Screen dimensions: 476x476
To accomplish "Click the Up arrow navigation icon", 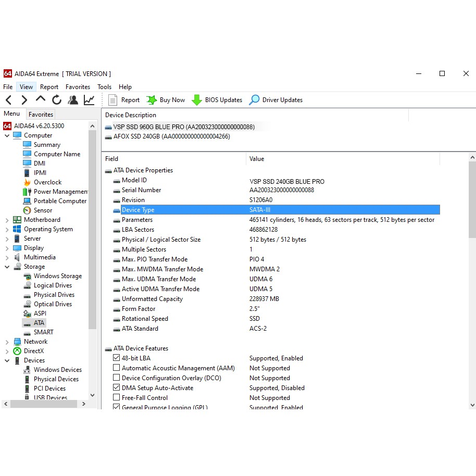I will coord(41,99).
